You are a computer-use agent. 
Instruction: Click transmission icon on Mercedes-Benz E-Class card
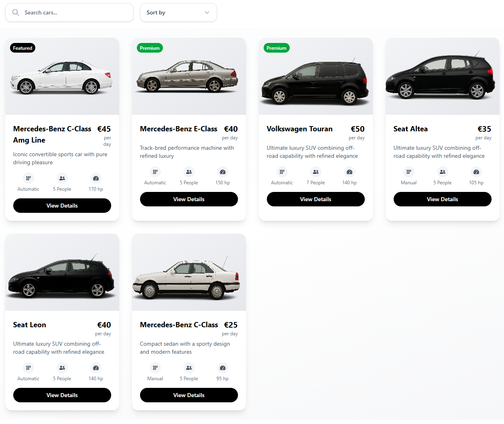155,172
